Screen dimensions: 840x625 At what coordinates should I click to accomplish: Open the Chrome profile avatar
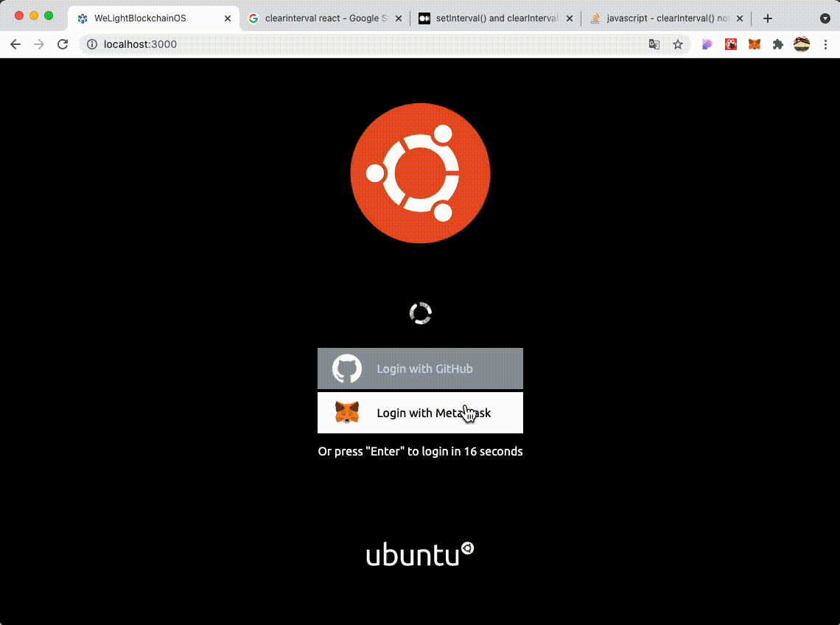tap(802, 44)
